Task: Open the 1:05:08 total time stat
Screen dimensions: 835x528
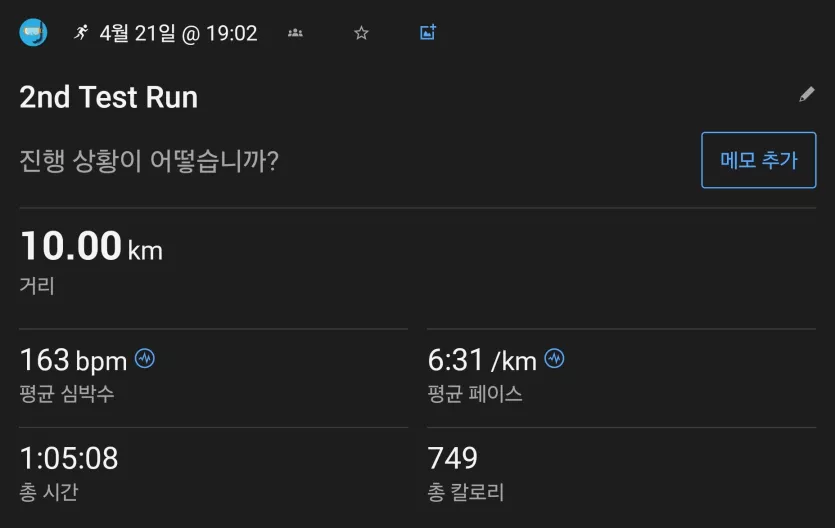Action: [69, 458]
